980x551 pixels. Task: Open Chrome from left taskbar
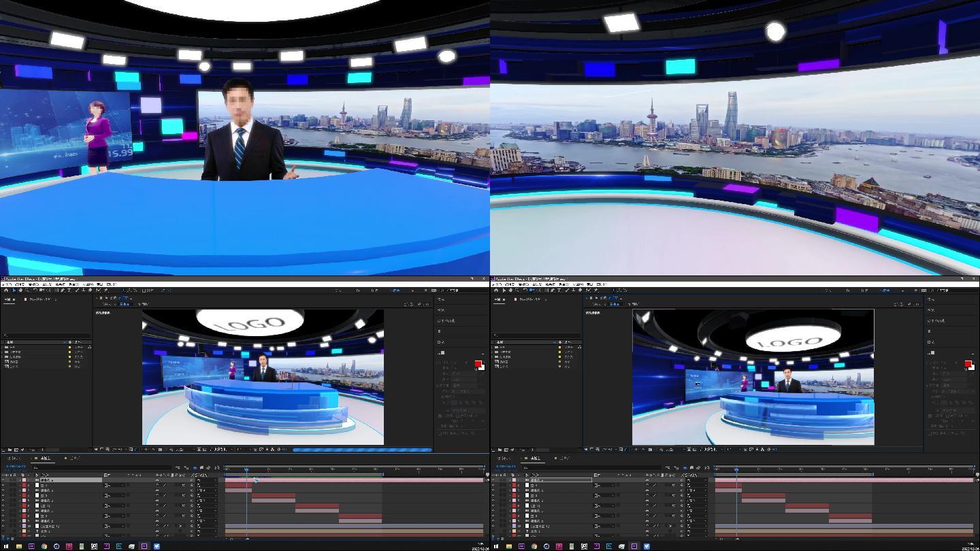(x=44, y=546)
